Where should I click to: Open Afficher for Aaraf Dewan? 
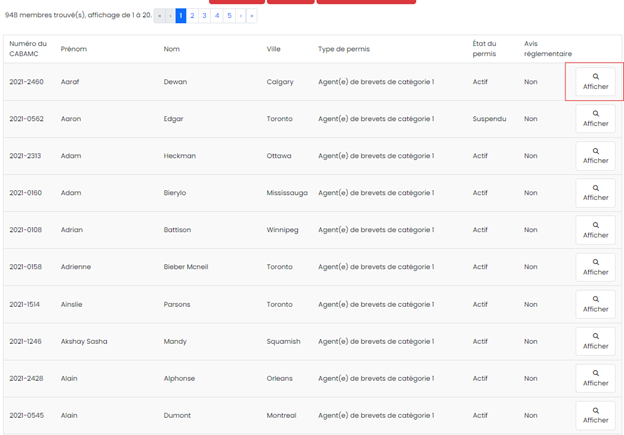[595, 82]
